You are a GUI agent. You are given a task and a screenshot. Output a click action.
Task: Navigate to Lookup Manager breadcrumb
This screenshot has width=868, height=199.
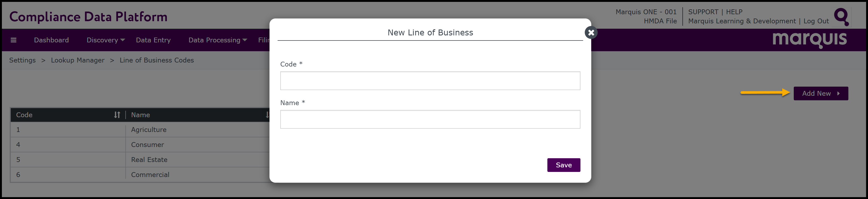[x=77, y=60]
